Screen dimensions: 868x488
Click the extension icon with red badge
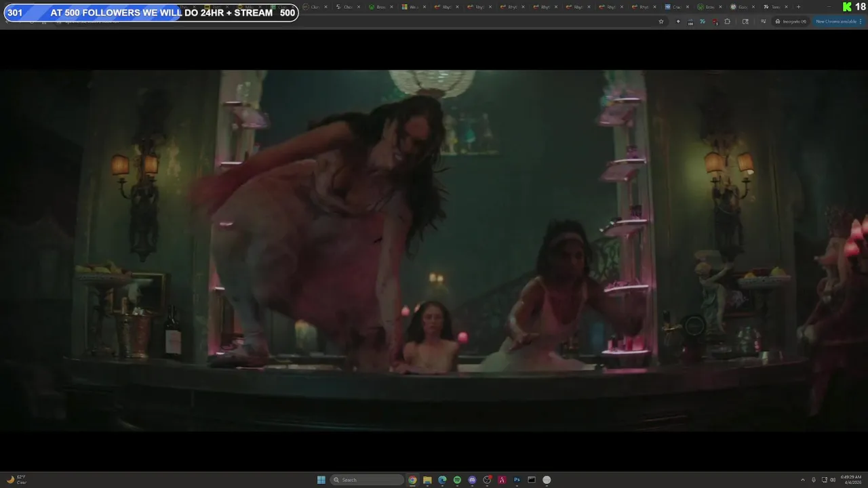[x=715, y=22]
